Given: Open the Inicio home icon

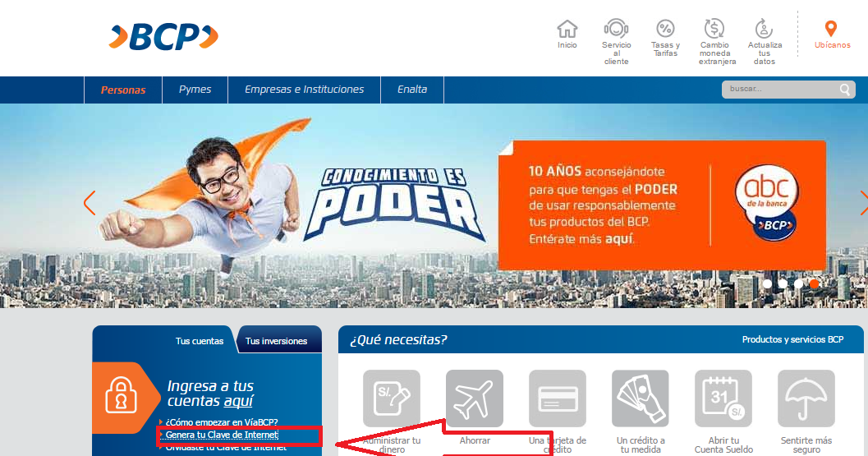Looking at the screenshot, I should click(567, 29).
